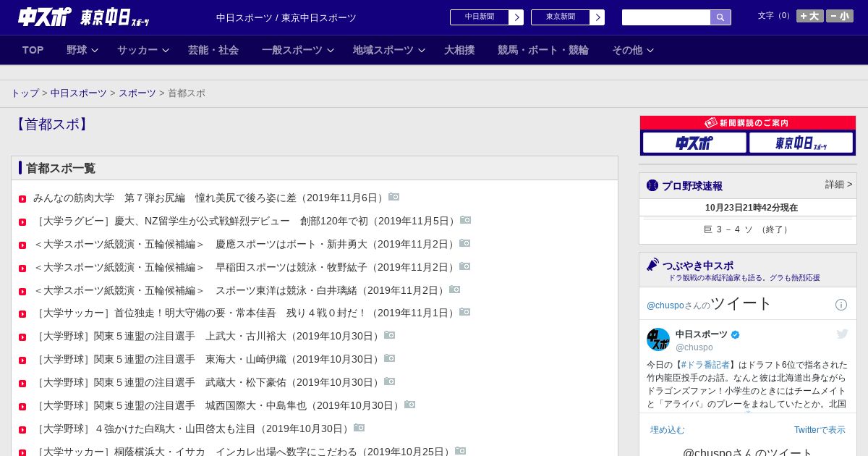Image resolution: width=868 pixels, height=456 pixels.
Task: Decrease text size with the 小 button
Action: point(840,16)
